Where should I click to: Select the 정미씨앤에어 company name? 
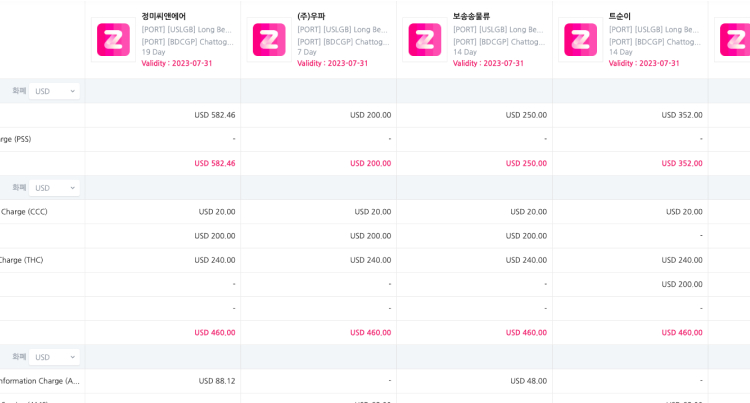click(164, 16)
